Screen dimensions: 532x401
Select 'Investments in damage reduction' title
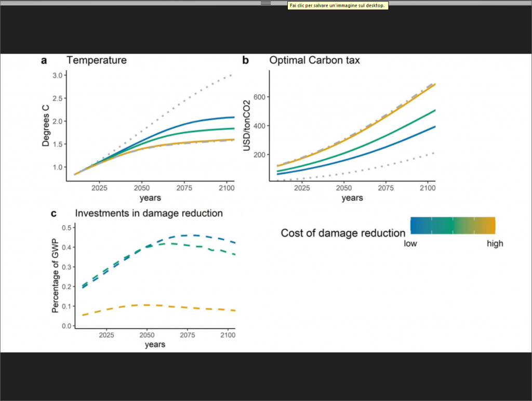pyautogui.click(x=149, y=213)
